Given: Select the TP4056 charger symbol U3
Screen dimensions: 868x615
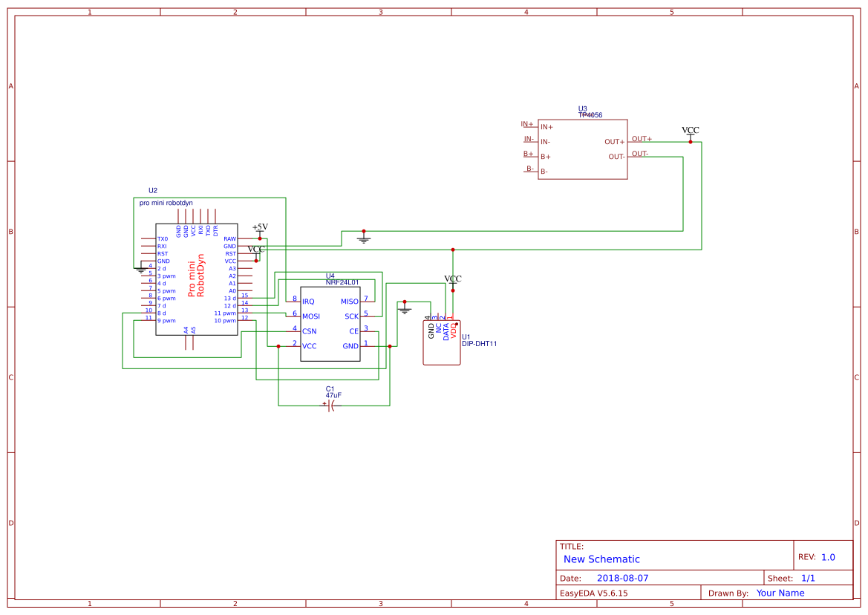Looking at the screenshot, I should coord(582,149).
